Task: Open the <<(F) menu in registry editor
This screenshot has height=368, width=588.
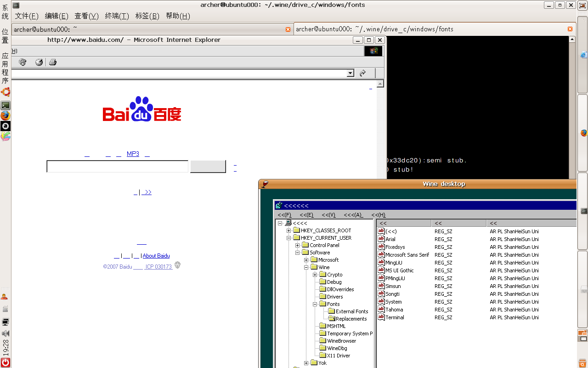Action: (284, 215)
